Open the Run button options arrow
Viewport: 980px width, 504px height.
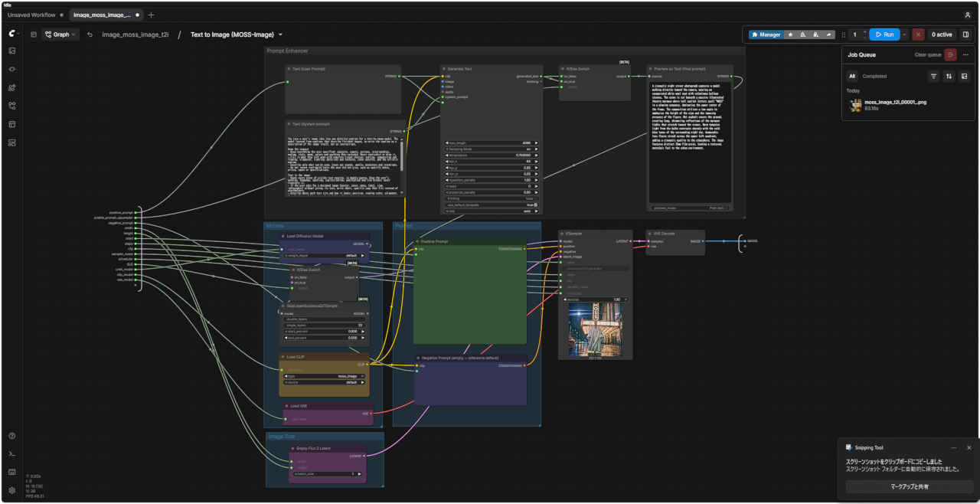[x=904, y=34]
